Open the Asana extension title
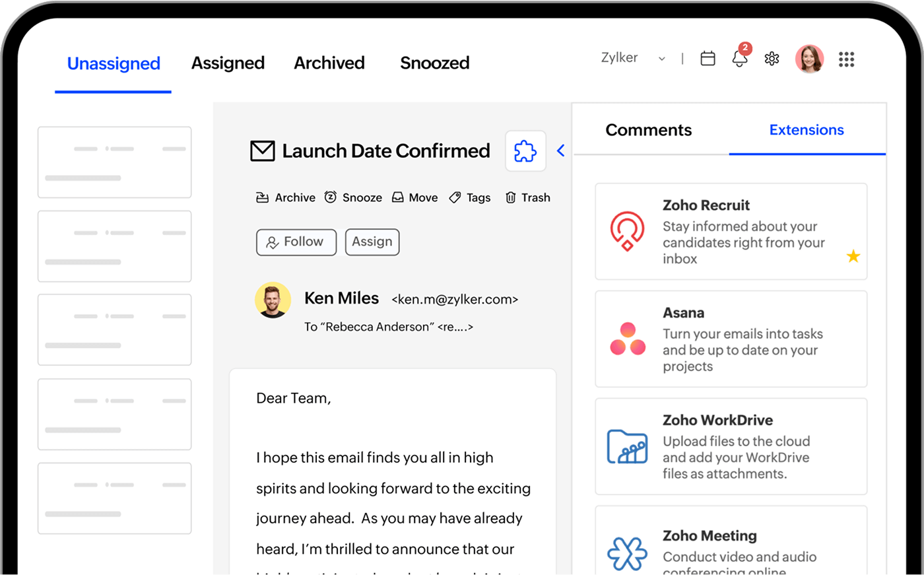This screenshot has width=924, height=575. [x=684, y=313]
